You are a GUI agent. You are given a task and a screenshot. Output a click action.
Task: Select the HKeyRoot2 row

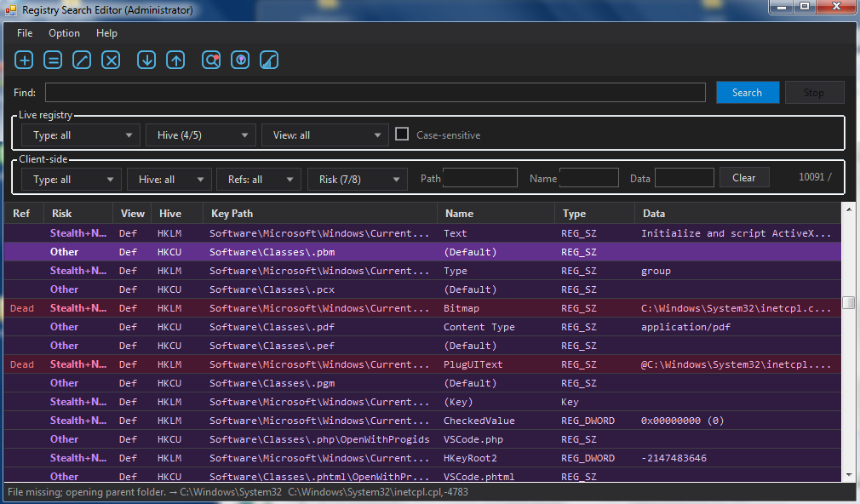[423, 458]
